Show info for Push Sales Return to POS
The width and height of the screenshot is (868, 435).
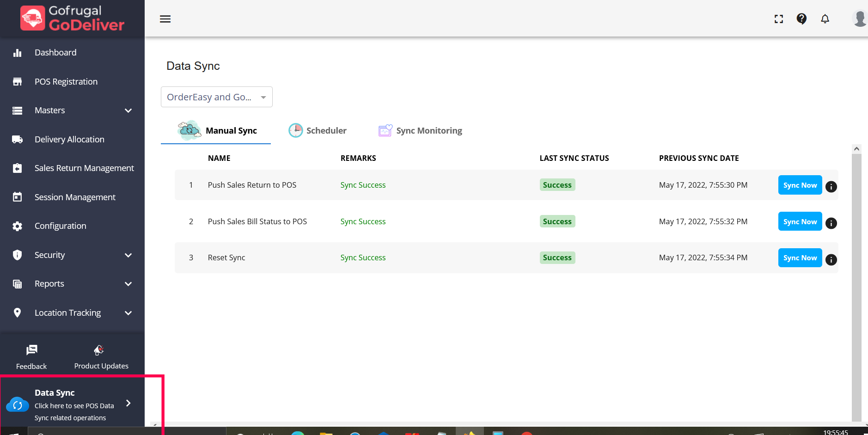(x=831, y=187)
